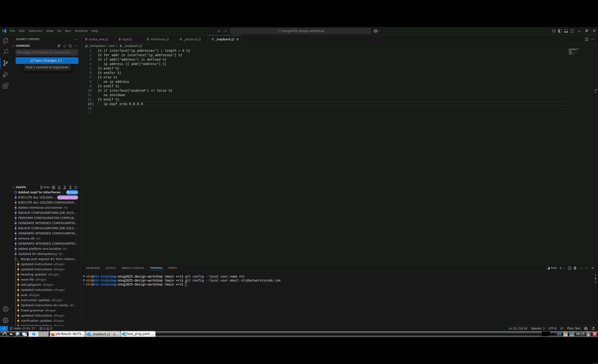
Task: Toggle the bottom panel visibility
Action: (566, 31)
